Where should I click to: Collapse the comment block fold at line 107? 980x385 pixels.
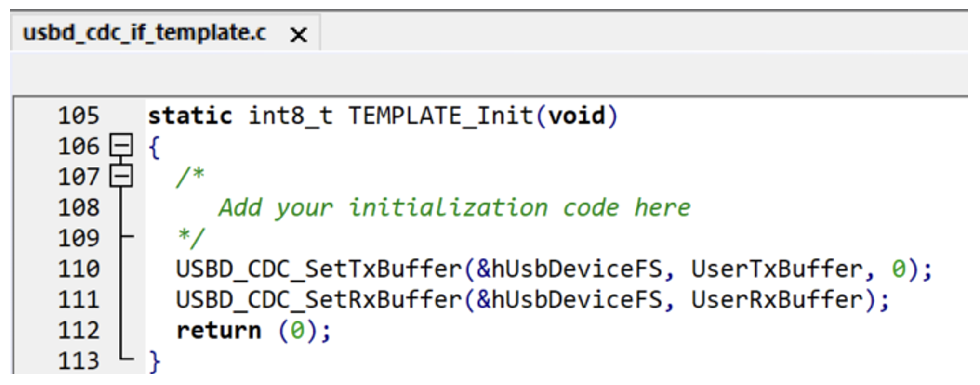[x=121, y=176]
